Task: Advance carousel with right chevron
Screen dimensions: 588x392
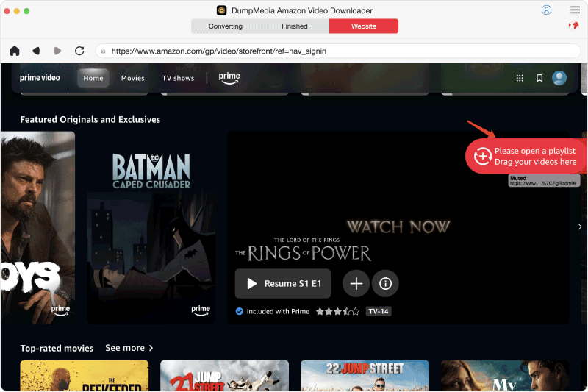Action: [580, 227]
